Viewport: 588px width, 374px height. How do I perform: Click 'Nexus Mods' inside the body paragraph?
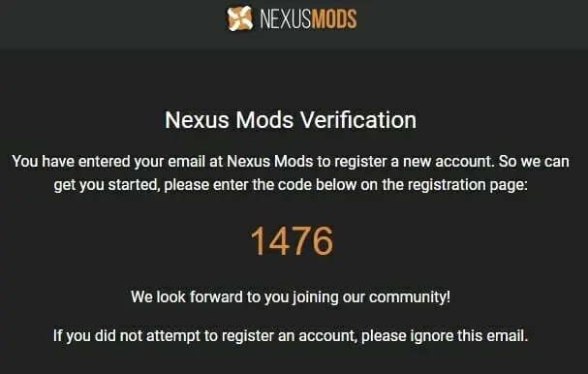(x=270, y=161)
